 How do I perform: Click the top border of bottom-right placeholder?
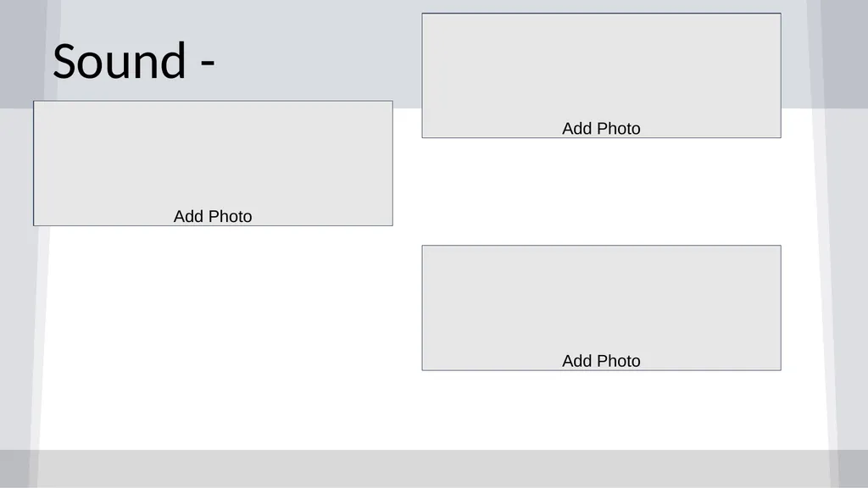[x=601, y=246]
